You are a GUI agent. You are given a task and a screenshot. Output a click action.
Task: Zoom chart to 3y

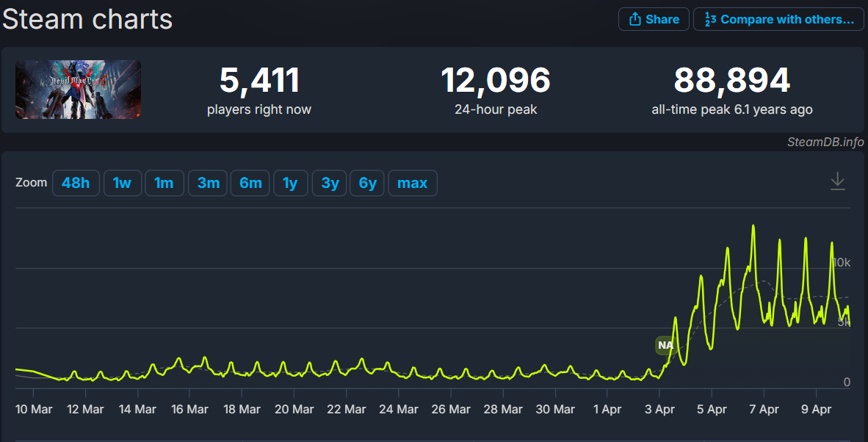tap(330, 183)
